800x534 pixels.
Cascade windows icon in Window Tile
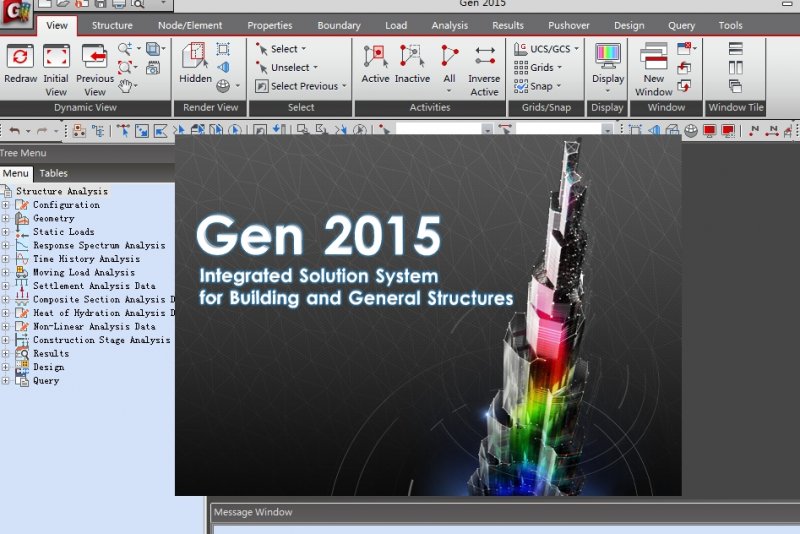[x=736, y=86]
